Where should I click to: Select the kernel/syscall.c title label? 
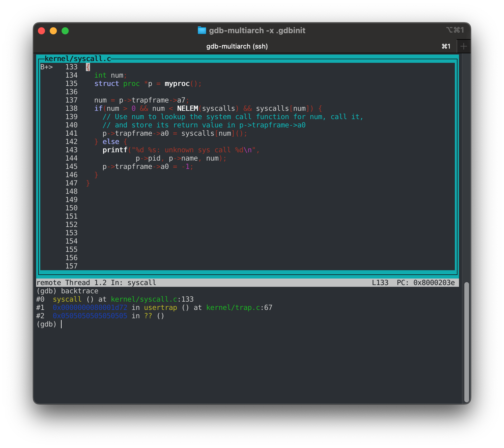pos(78,58)
